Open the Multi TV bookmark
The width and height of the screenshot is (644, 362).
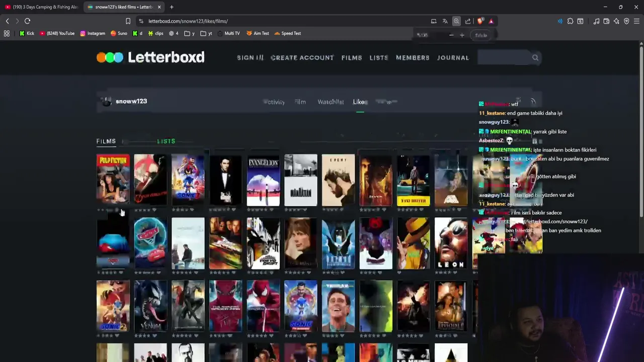[228, 33]
